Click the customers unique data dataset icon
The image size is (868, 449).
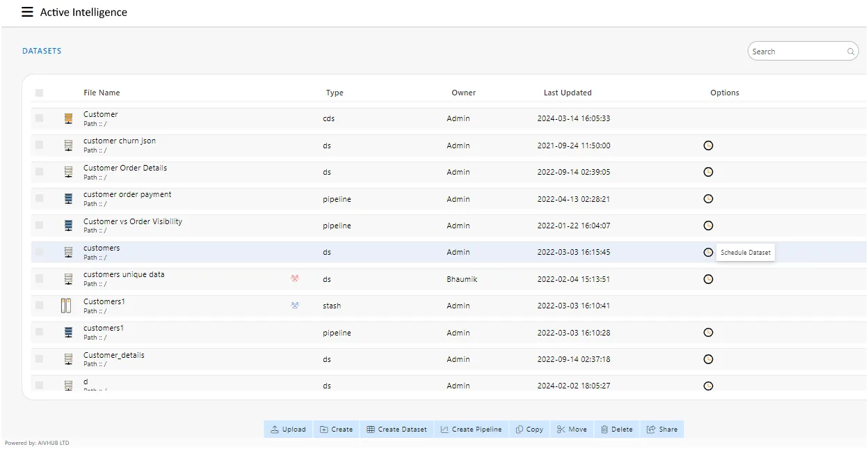tap(68, 279)
